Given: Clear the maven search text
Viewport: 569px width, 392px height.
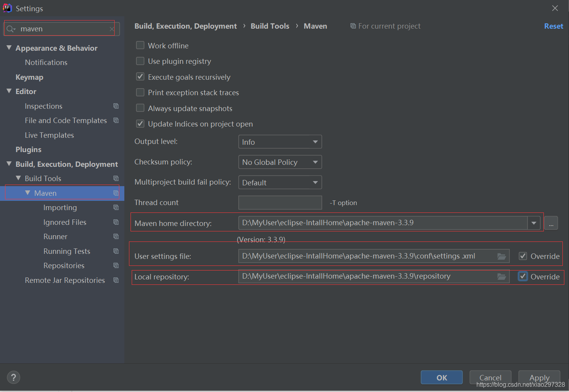Looking at the screenshot, I should click(112, 29).
